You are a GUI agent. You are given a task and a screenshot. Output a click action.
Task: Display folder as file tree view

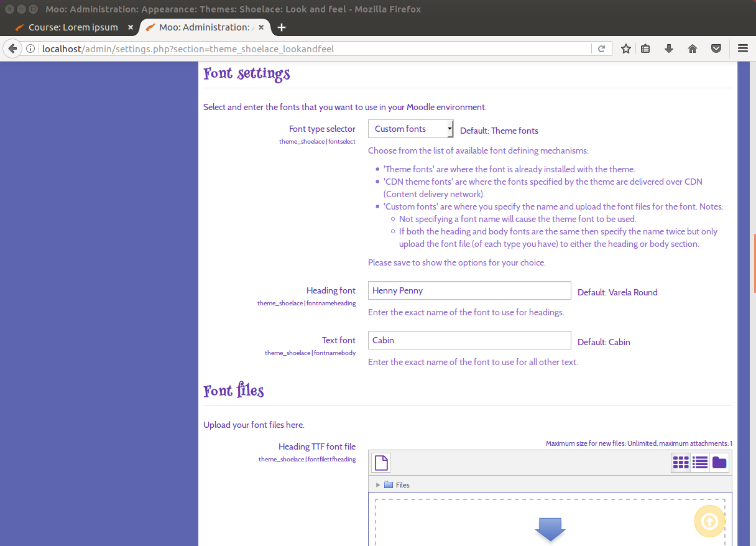click(719, 463)
